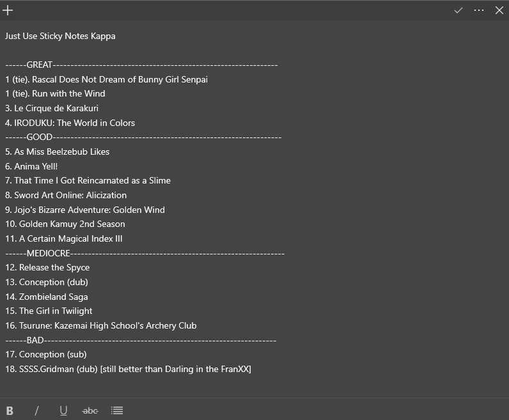The width and height of the screenshot is (509, 420).
Task: Click 'Rascal Does Not Dream of Bunny Girl Senpai'
Action: 120,79
